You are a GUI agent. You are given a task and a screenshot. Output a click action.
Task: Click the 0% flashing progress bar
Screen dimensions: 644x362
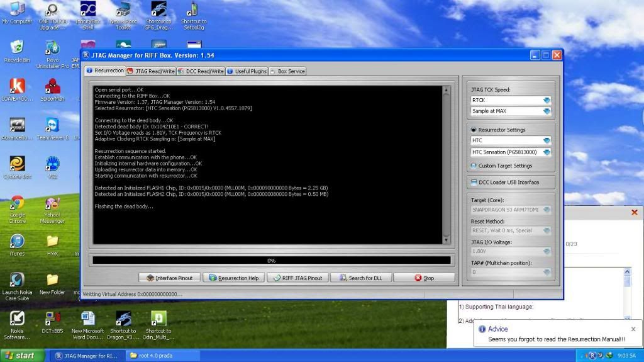coord(272,261)
